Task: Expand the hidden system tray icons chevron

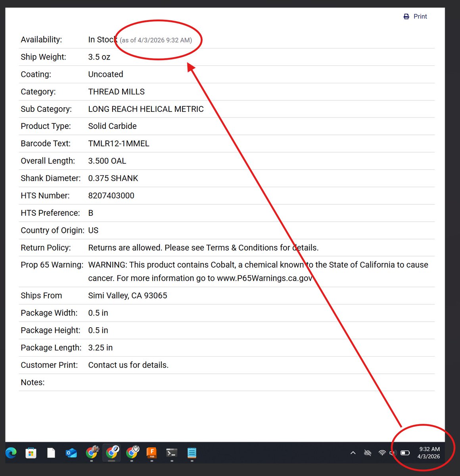Action: coord(353,453)
